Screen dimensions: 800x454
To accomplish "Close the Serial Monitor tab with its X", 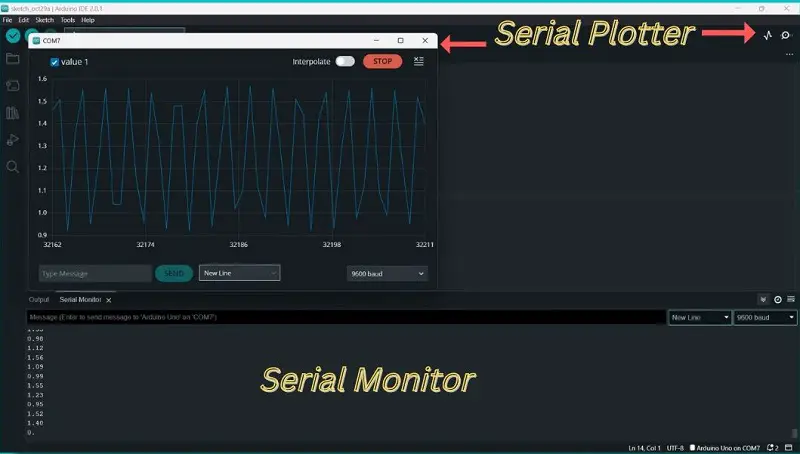I will click(109, 300).
